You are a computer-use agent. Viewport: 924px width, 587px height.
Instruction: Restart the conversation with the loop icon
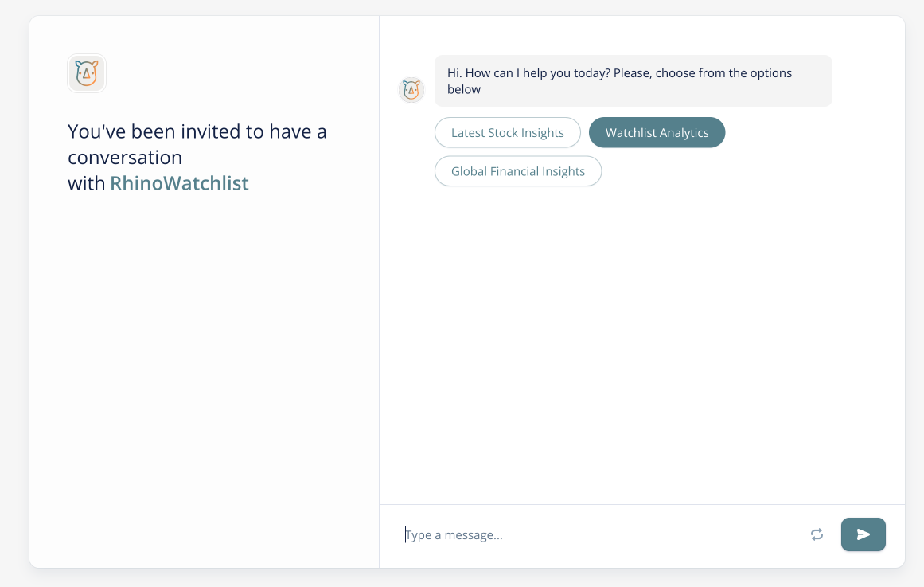817,534
